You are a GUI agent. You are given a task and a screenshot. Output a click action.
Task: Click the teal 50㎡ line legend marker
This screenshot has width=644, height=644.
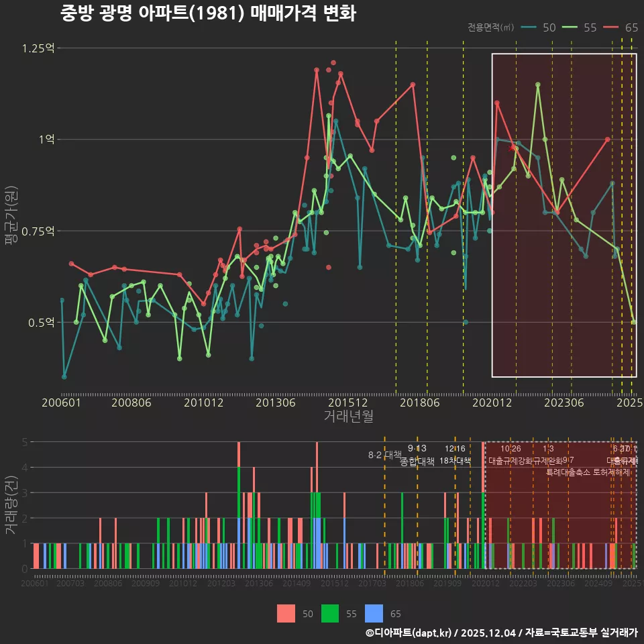coord(529,28)
